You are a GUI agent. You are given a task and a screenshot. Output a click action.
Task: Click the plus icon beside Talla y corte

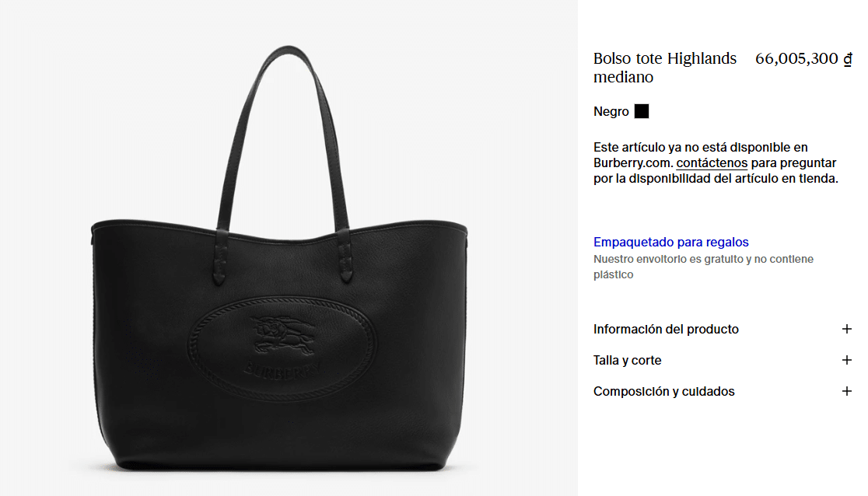tap(846, 360)
